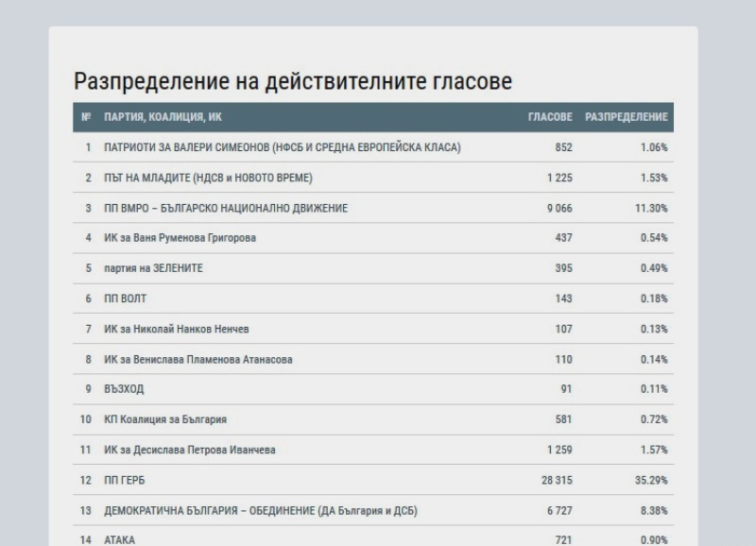Click the percentage 11.30%
This screenshot has height=546, width=756.
pos(651,208)
